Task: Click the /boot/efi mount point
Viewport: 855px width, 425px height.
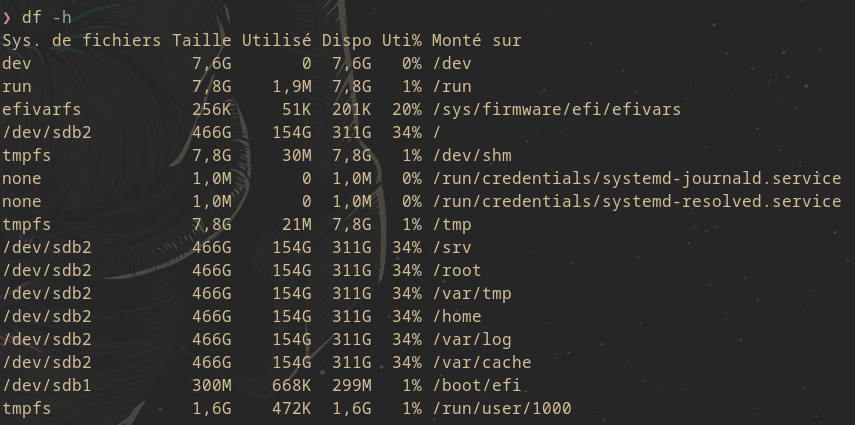Action: click(477, 386)
